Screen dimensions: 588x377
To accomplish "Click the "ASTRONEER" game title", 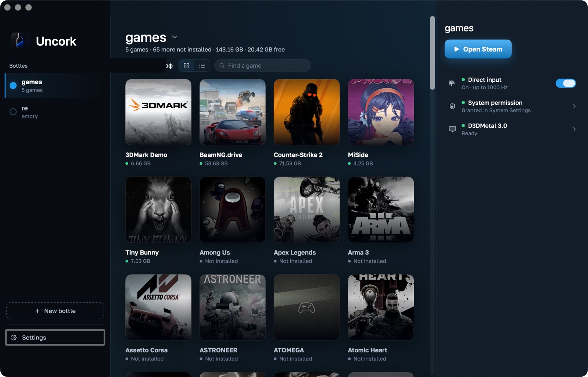I will pos(218,350).
